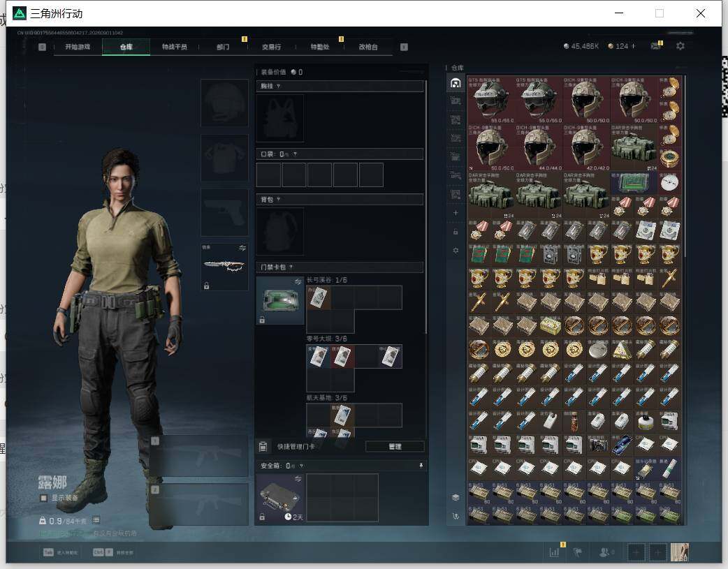Image resolution: width=728 pixels, height=569 pixels.
Task: Open settings gear at top right
Action: 680,46
